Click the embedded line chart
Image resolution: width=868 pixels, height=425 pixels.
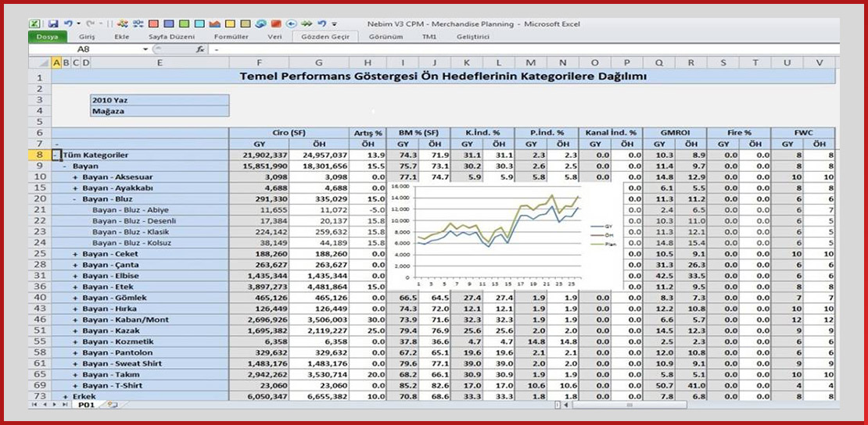point(504,237)
